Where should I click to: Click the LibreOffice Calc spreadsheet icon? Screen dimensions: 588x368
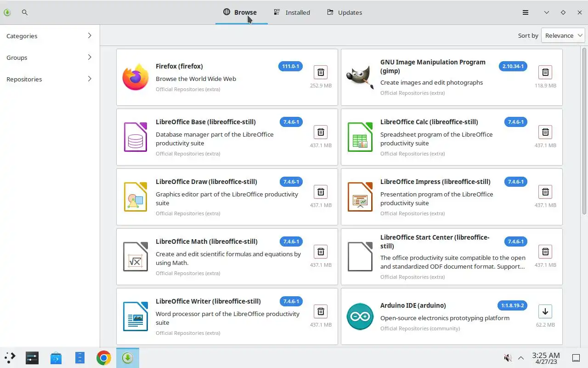tap(360, 137)
